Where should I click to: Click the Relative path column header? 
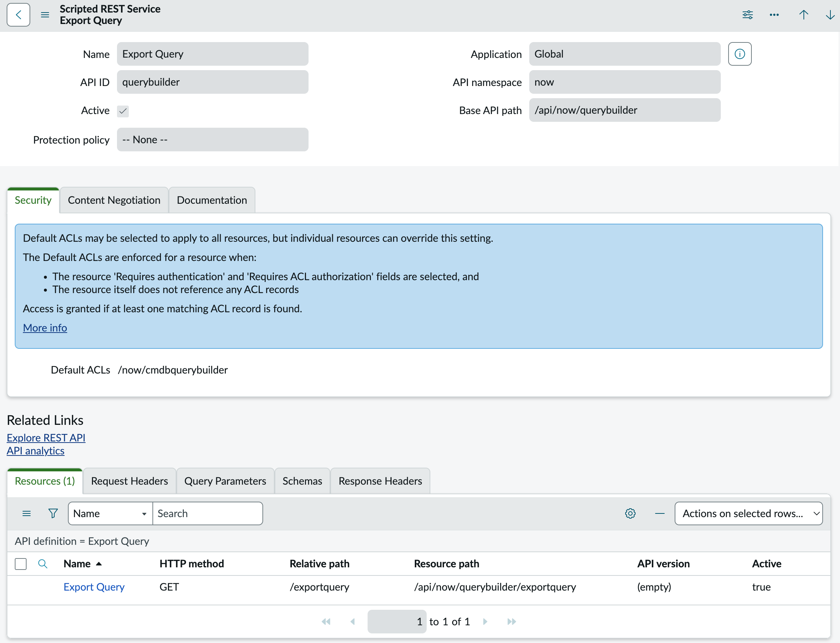[x=319, y=564]
